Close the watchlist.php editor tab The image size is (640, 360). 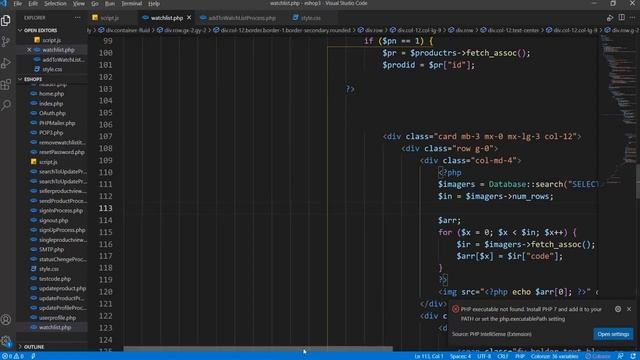189,18
